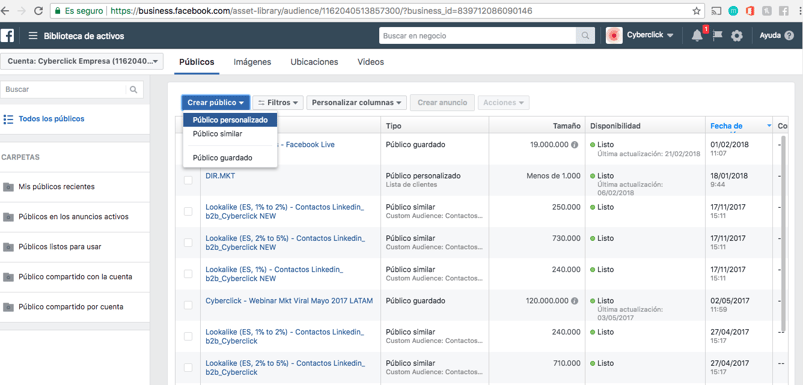The image size is (803, 385).
Task: Click the cast icon in browser toolbar
Action: coord(717,10)
